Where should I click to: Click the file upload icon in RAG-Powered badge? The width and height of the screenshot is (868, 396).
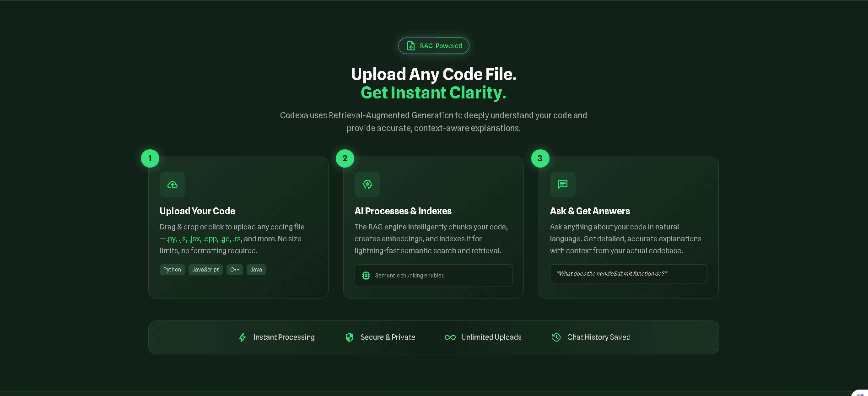(x=411, y=46)
